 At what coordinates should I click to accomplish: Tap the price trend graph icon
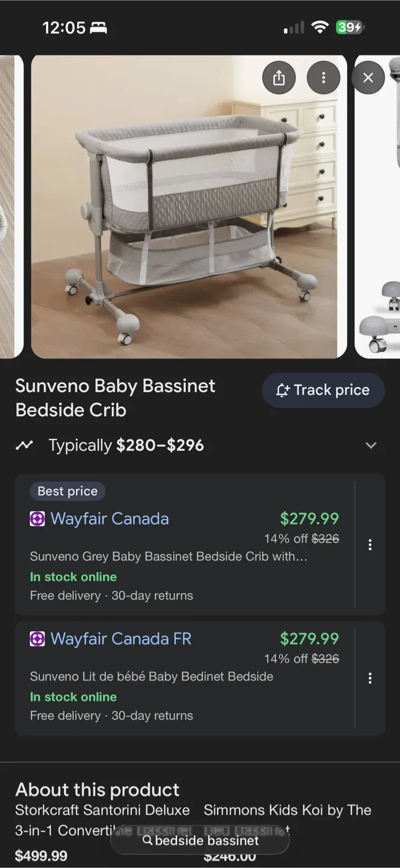[x=25, y=445]
